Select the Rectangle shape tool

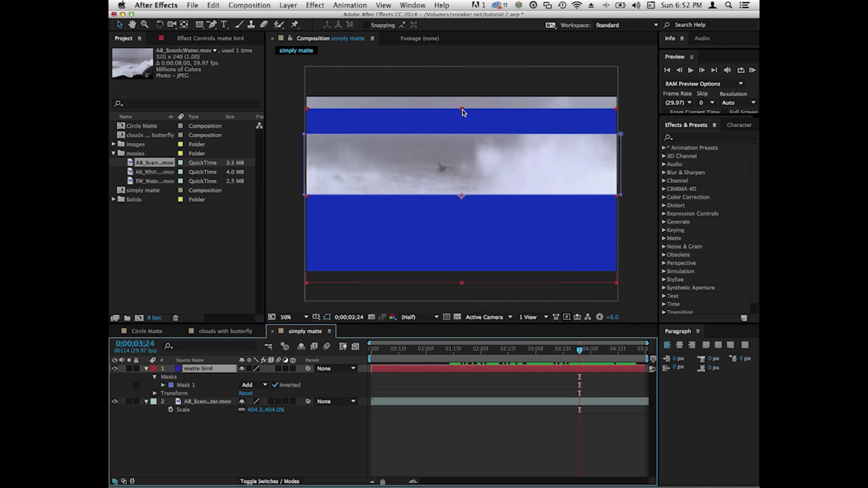[x=199, y=25]
